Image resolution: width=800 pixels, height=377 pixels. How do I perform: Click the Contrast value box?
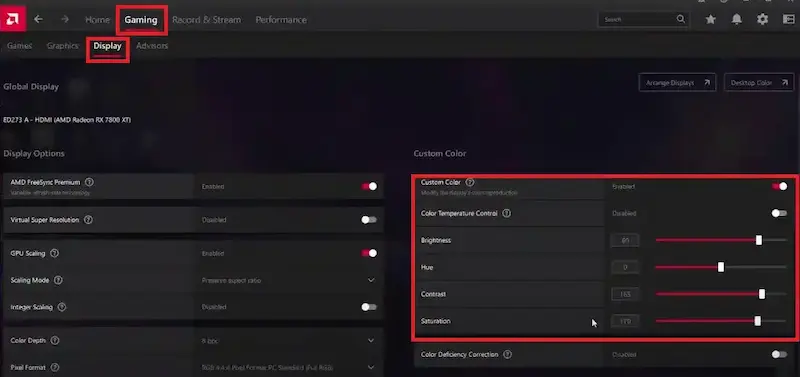(x=625, y=294)
